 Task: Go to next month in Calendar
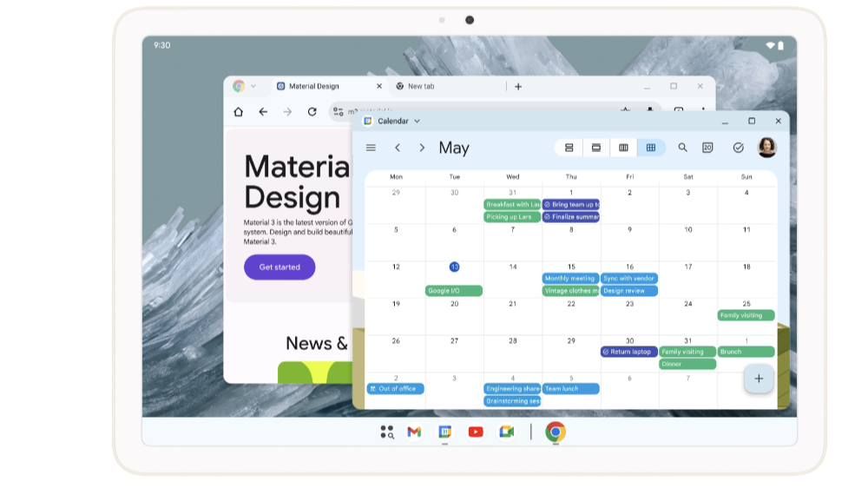click(x=422, y=148)
